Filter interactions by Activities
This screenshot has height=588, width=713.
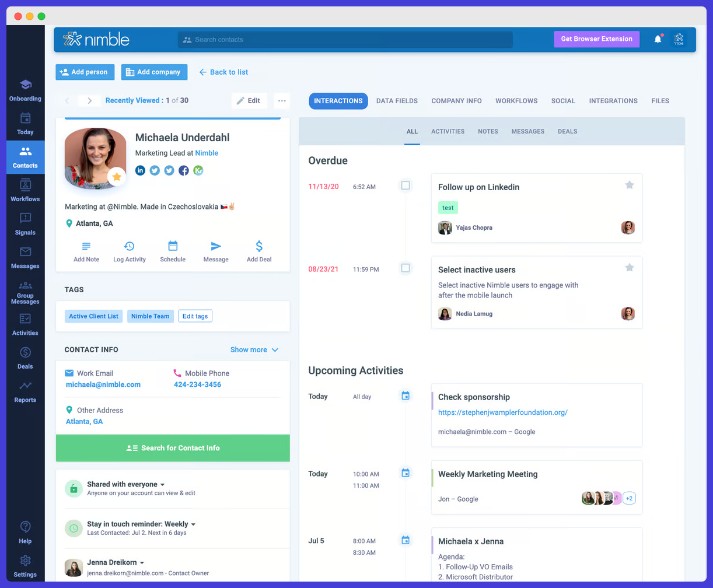(448, 131)
